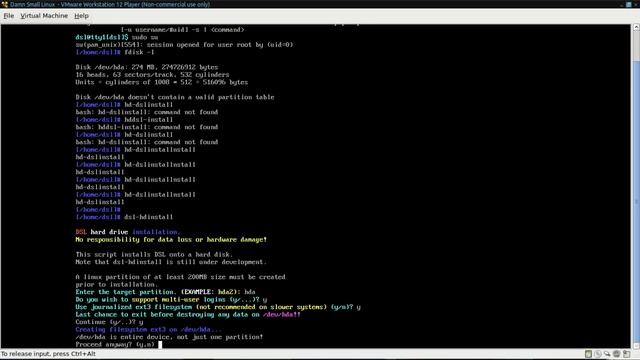
Task: Click the VMware icon in the title bar
Action: (x=4, y=4)
